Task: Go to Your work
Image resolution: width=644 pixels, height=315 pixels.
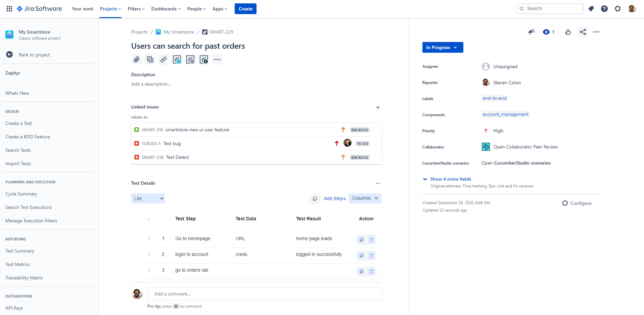Action: (x=83, y=9)
